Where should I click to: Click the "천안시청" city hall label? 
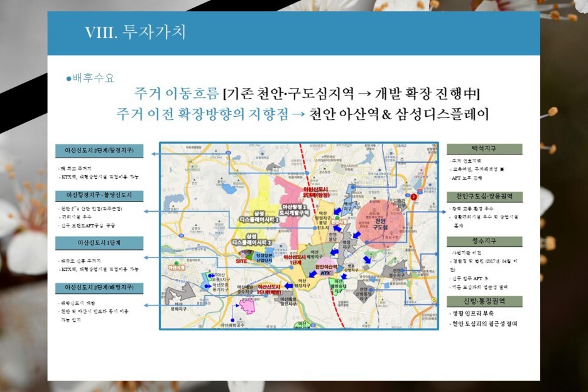(339, 222)
